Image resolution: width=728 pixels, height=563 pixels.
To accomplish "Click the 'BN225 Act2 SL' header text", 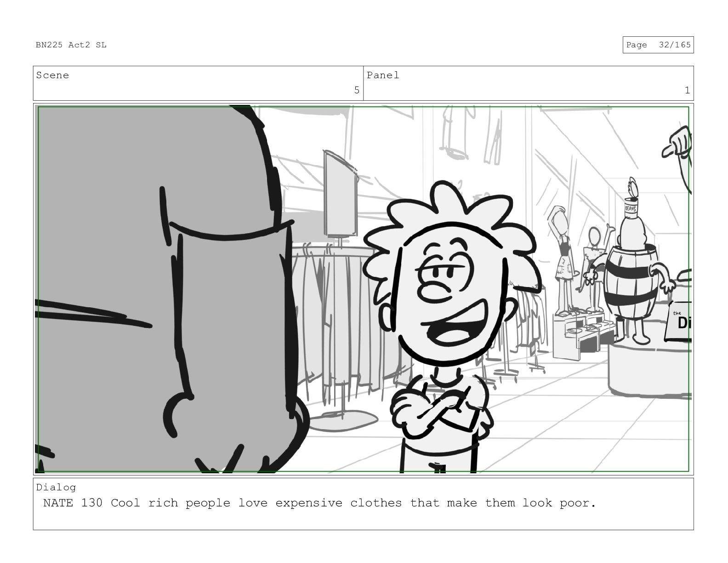I will point(71,45).
